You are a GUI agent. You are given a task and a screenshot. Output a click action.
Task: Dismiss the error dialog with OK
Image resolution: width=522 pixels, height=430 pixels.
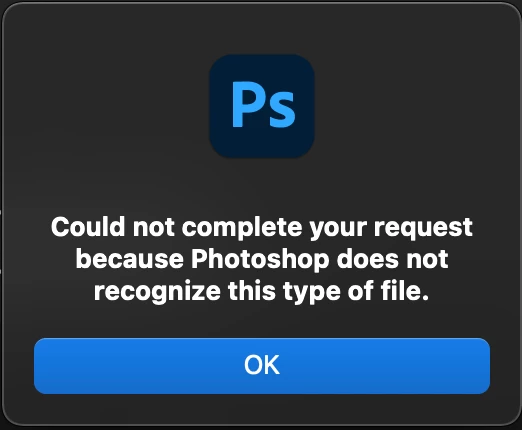pyautogui.click(x=262, y=366)
